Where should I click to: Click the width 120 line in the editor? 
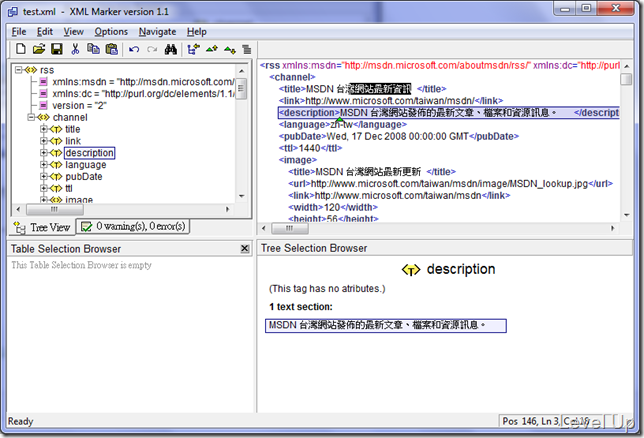(x=333, y=207)
